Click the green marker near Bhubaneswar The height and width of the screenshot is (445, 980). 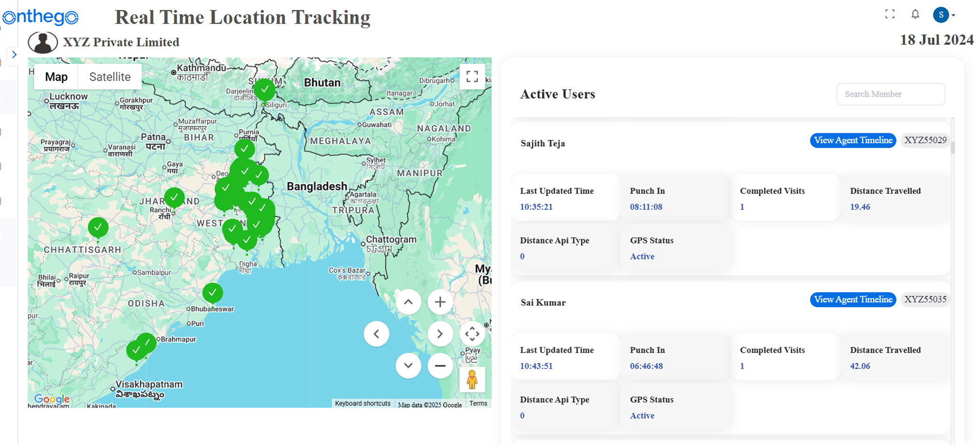tap(213, 292)
